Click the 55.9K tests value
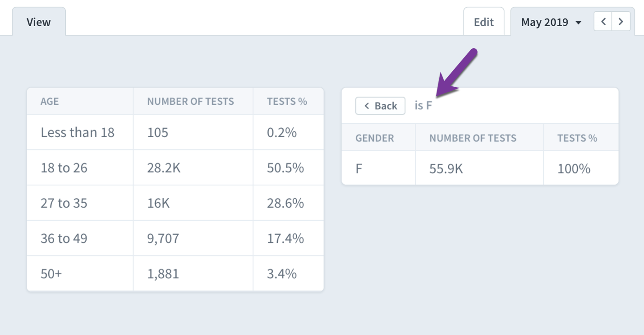 (x=446, y=169)
